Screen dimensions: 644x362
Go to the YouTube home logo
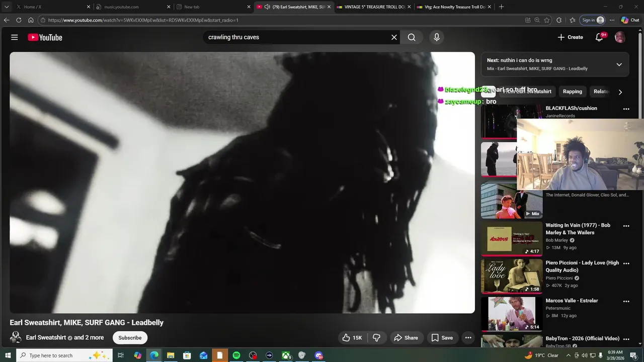coord(45,37)
